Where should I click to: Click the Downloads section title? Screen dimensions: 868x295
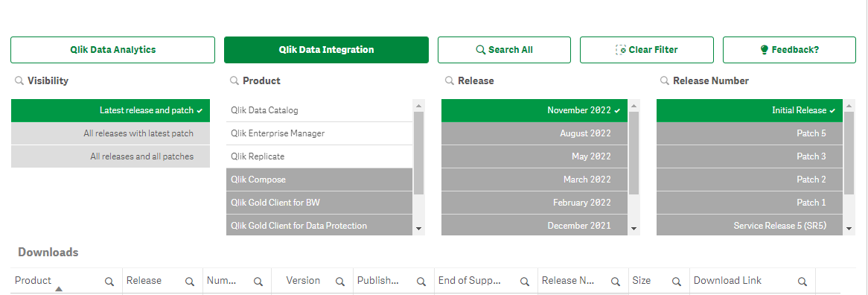point(48,253)
